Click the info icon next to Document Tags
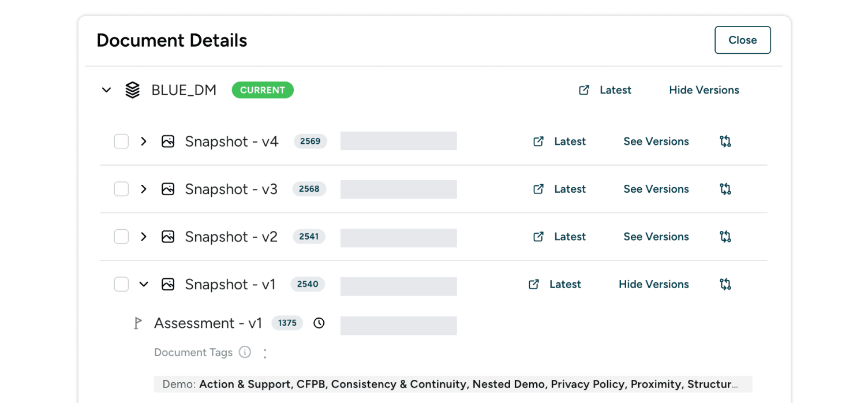 (245, 352)
